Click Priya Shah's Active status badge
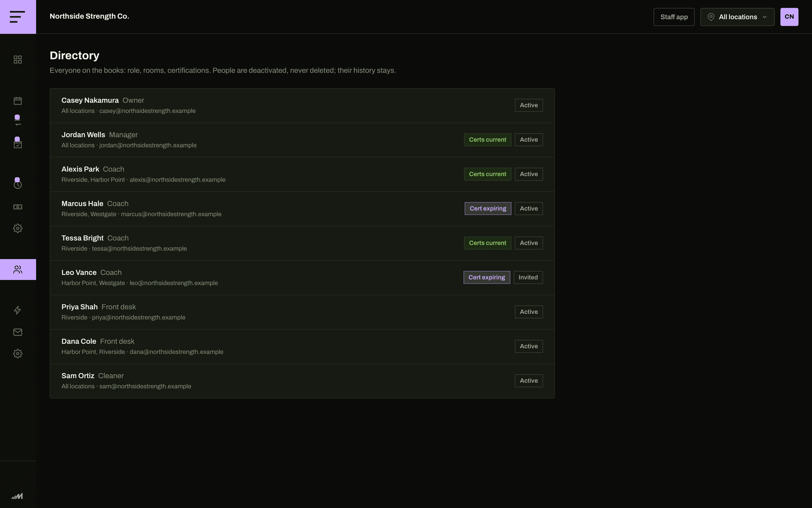This screenshot has width=812, height=508. [x=529, y=312]
